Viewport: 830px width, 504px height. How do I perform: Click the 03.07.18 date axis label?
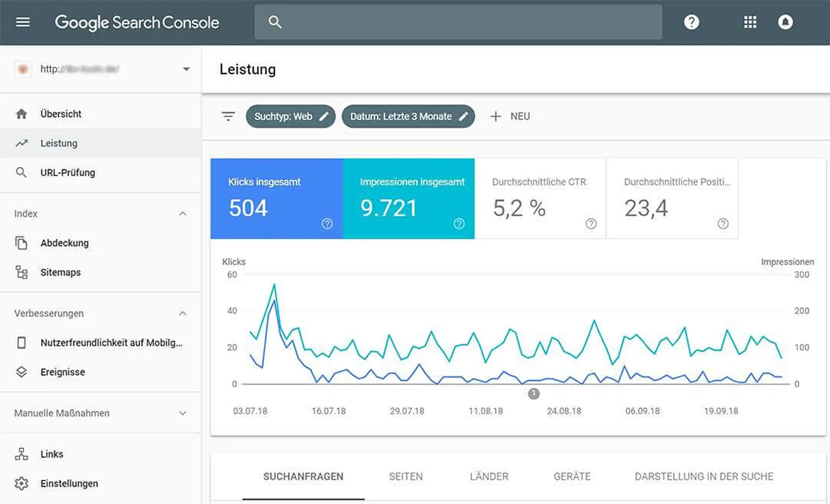tap(250, 411)
